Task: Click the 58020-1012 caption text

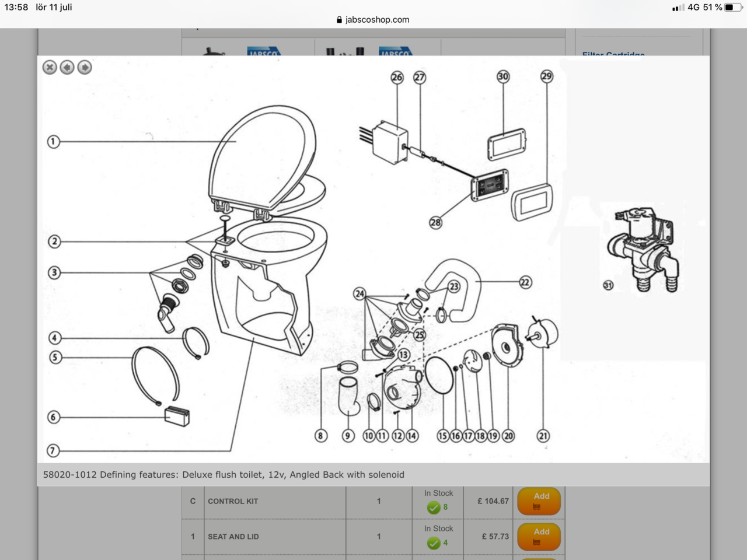Action: (224, 475)
